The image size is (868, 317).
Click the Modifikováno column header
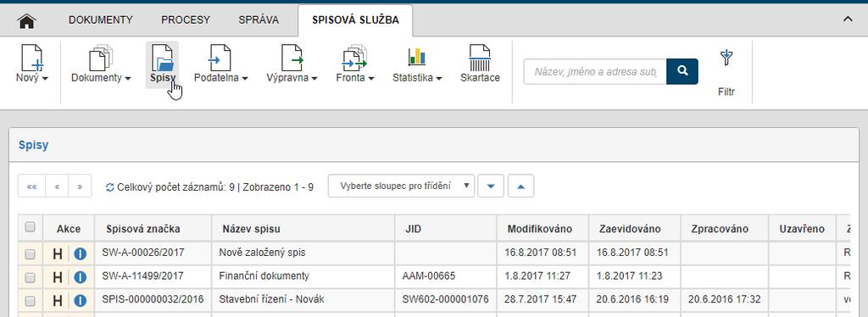tap(542, 229)
